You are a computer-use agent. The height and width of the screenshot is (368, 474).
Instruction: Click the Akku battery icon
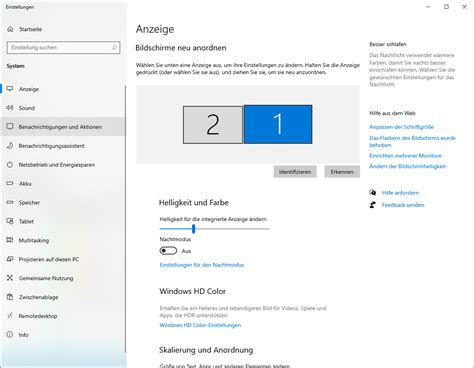coord(10,183)
